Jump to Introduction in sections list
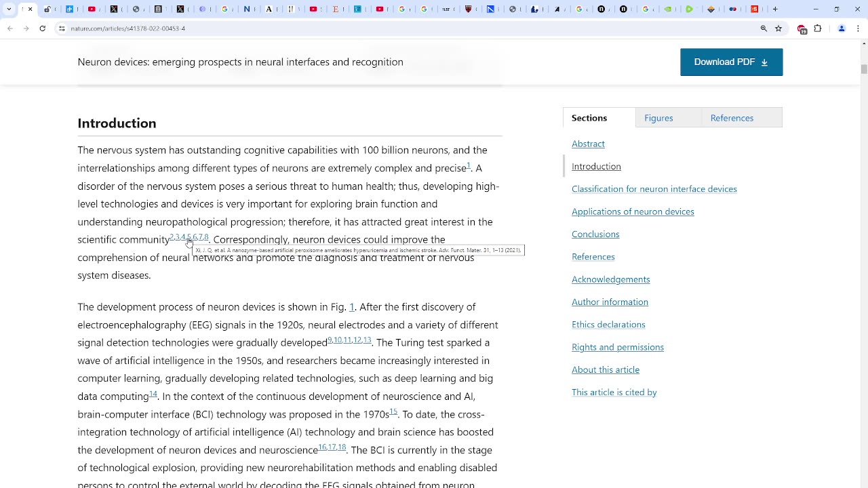 [x=596, y=166]
